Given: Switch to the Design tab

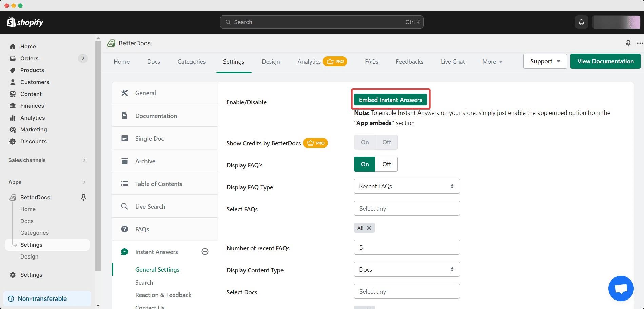Looking at the screenshot, I should [271, 62].
